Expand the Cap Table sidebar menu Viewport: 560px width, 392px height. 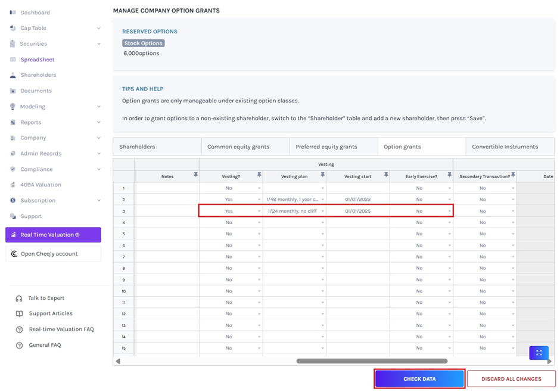99,28
